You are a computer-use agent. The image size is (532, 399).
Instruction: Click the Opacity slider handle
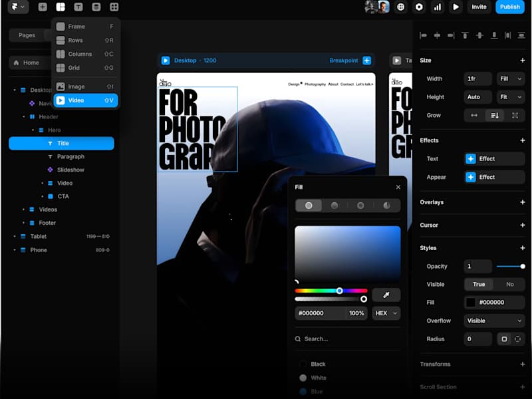point(523,267)
